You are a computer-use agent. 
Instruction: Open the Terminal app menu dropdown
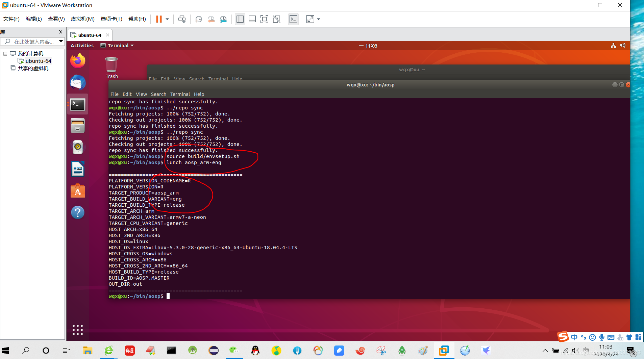pyautogui.click(x=117, y=46)
